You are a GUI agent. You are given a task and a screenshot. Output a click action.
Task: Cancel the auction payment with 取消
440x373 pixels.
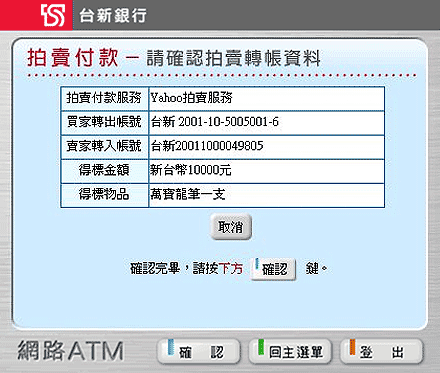click(x=231, y=227)
